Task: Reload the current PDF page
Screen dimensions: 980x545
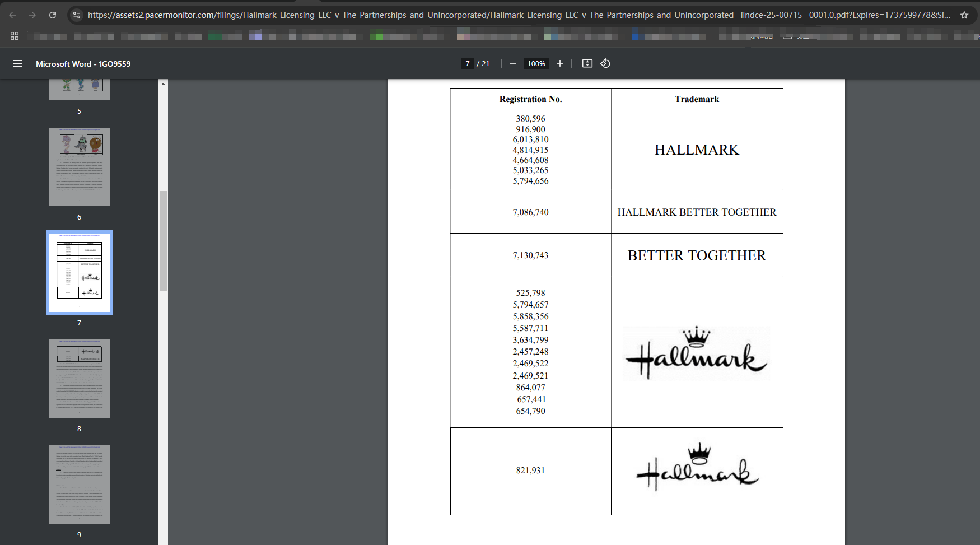Action: [53, 15]
